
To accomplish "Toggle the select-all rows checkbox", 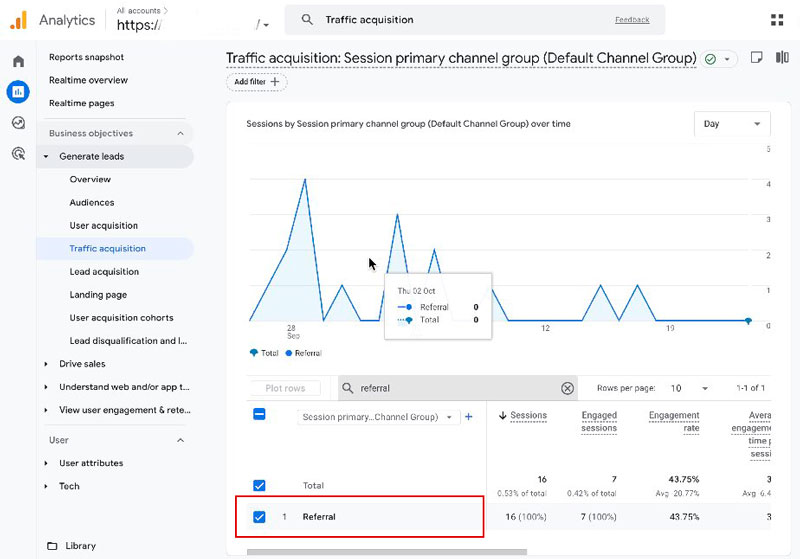I will coord(259,414).
